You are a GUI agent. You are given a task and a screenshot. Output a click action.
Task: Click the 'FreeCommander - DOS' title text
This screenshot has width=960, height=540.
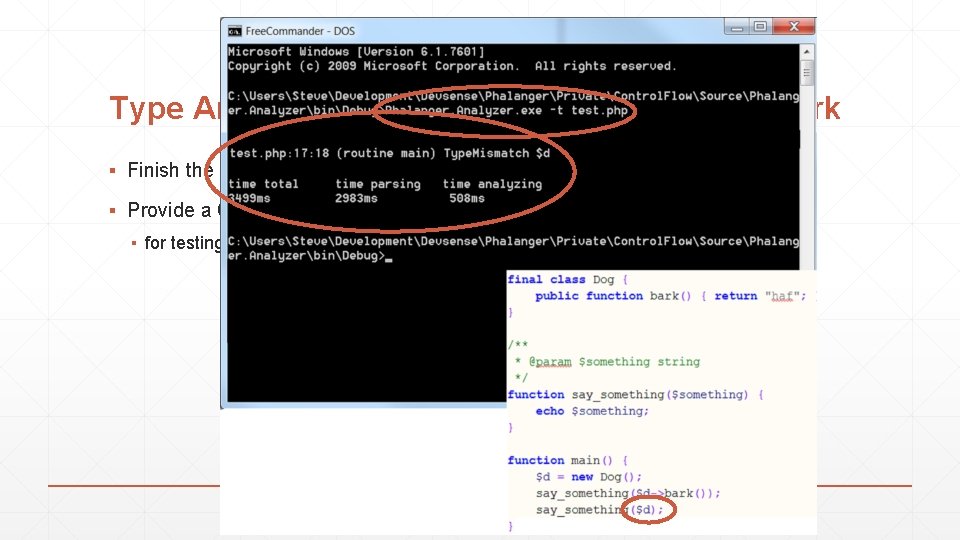point(300,31)
